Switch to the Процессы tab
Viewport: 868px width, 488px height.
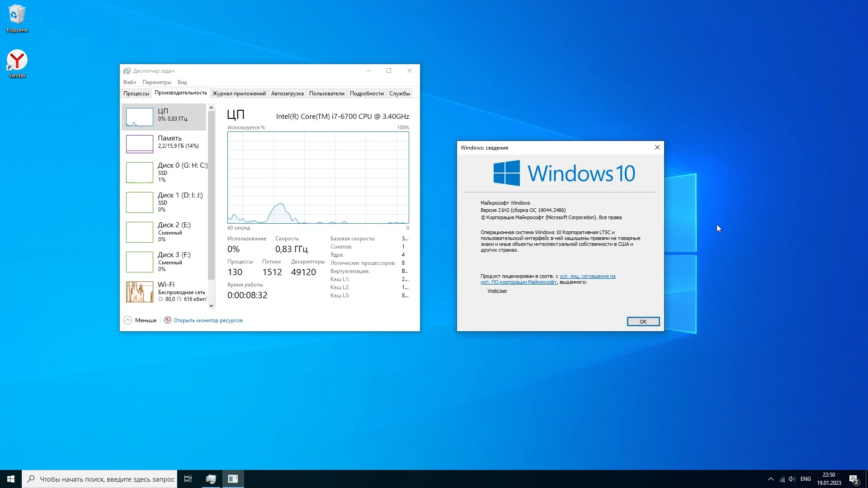click(136, 94)
